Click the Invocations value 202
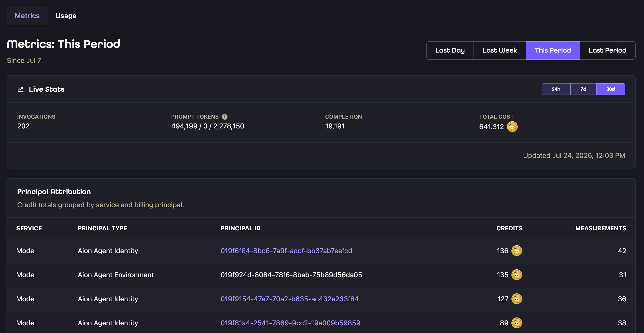 point(23,126)
